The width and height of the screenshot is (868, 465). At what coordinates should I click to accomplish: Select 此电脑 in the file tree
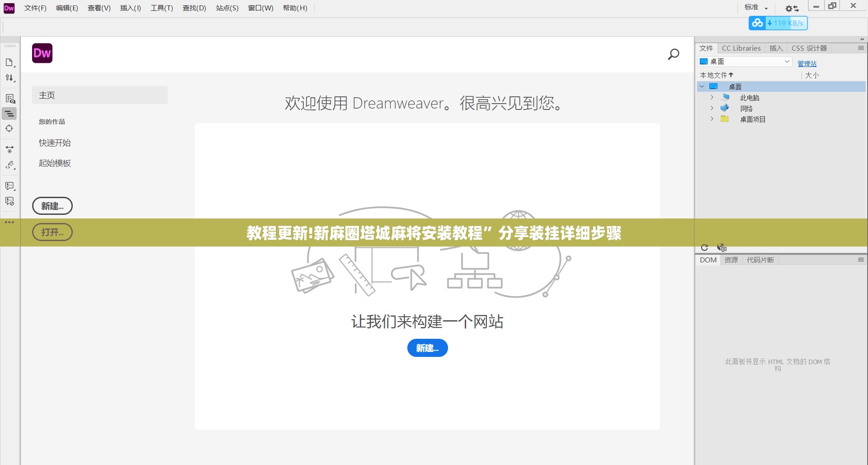point(750,97)
